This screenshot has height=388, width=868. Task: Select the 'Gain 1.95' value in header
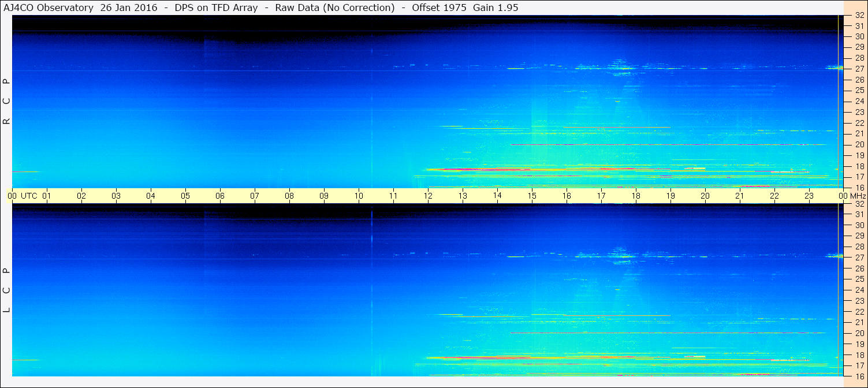point(496,8)
